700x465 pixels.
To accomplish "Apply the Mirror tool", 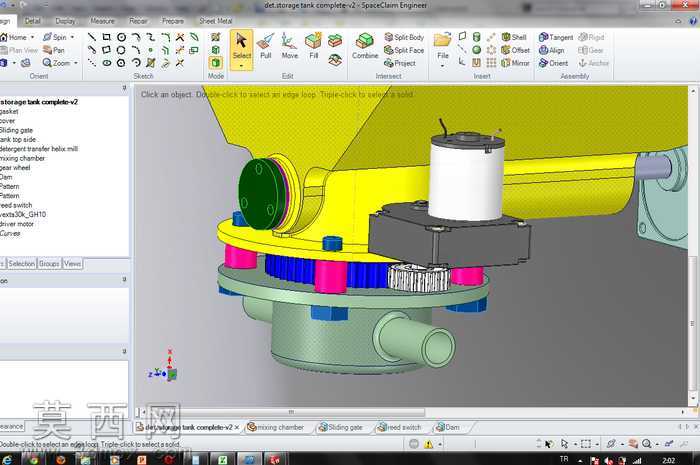I will pyautogui.click(x=515, y=63).
